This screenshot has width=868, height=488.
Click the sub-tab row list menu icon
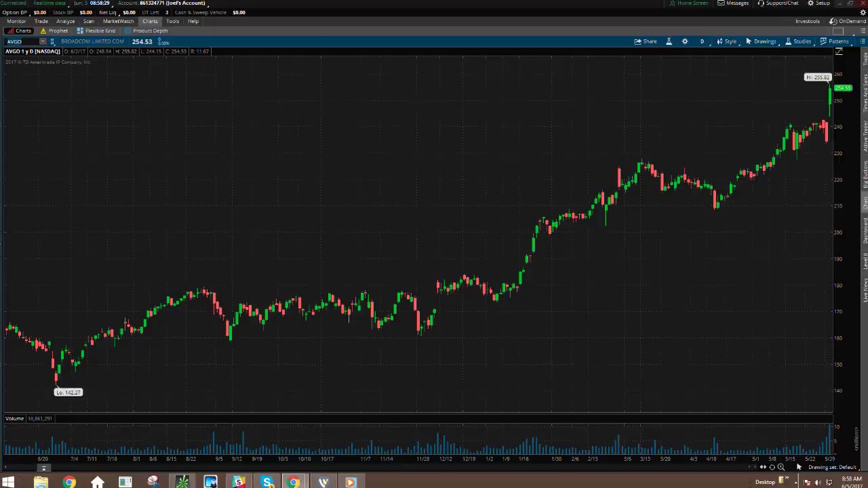pos(863,31)
